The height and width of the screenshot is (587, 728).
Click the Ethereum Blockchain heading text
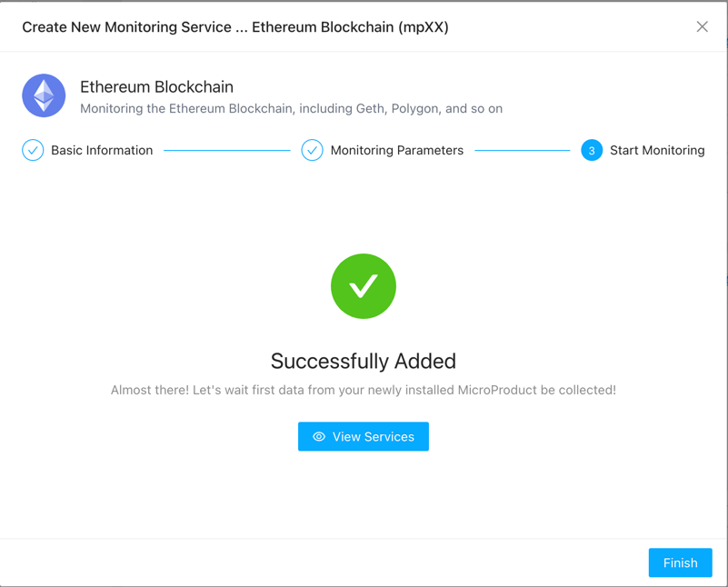point(156,87)
